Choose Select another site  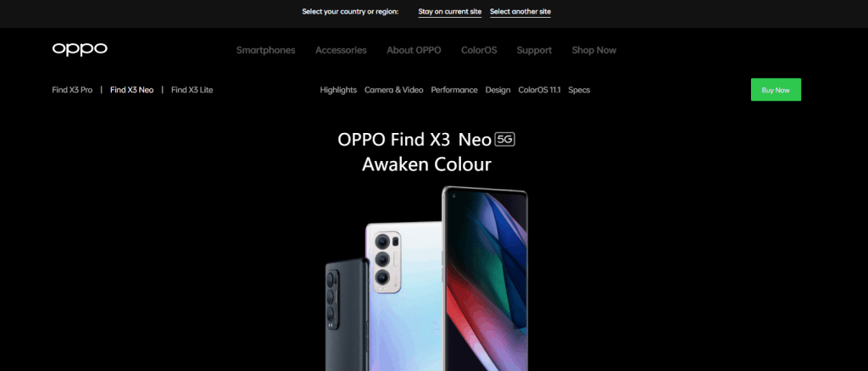click(x=520, y=12)
